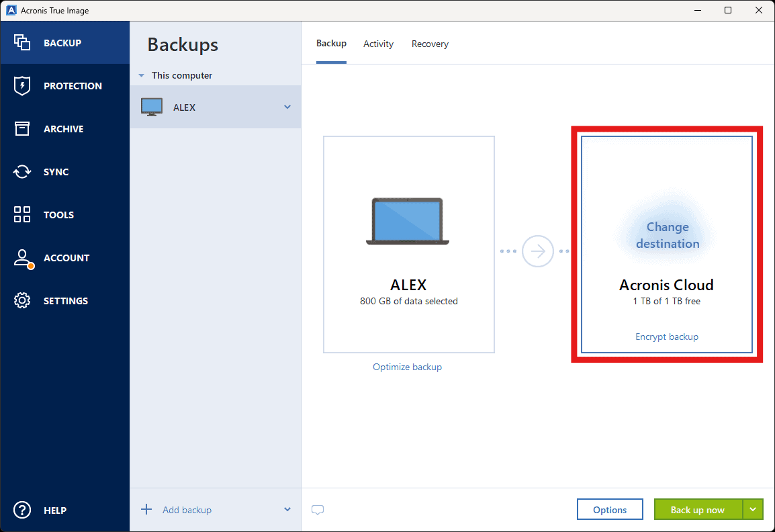Click the Options button
775x532 pixels.
point(610,510)
